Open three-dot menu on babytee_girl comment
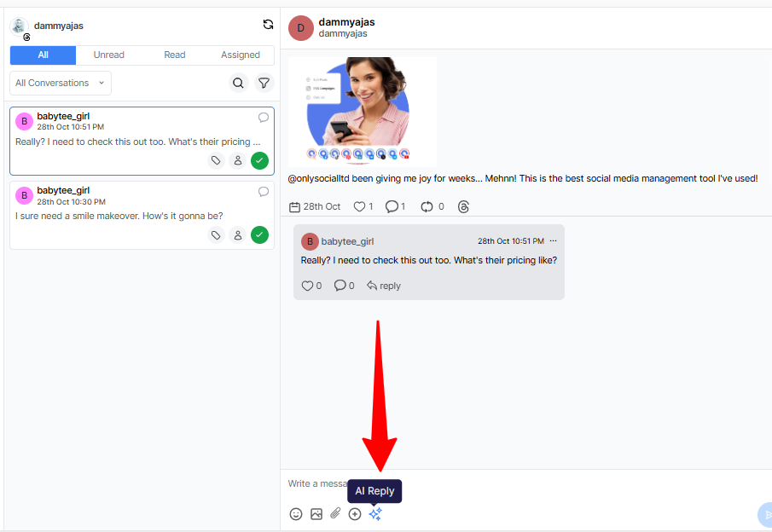The height and width of the screenshot is (532, 772). click(x=553, y=241)
